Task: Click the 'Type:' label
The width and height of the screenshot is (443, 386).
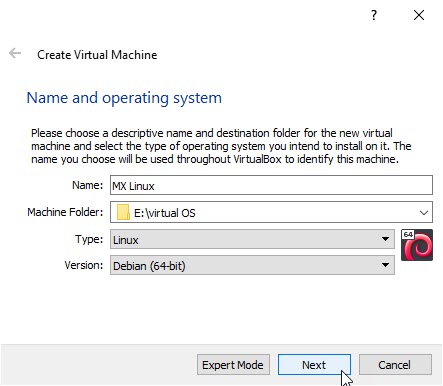Action: [89, 239]
